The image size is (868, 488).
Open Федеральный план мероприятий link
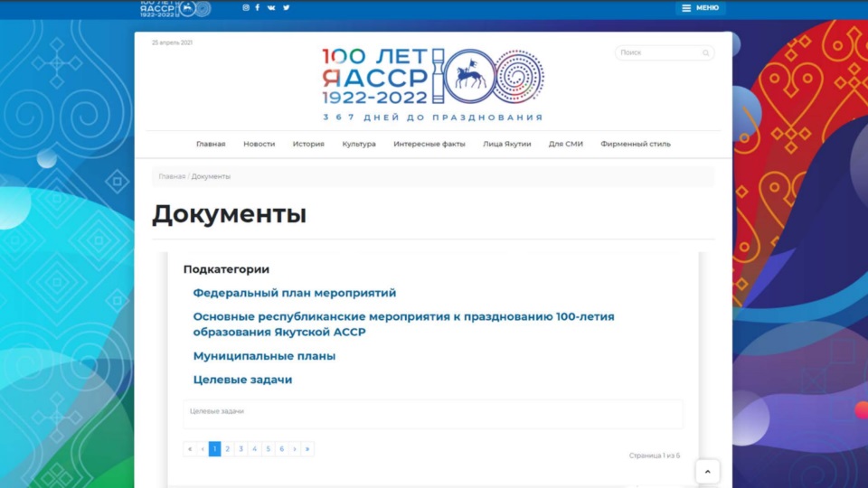click(x=295, y=293)
